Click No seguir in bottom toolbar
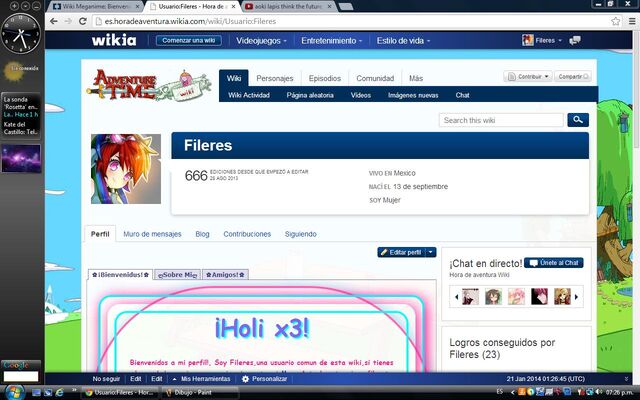The width and height of the screenshot is (640, 400). point(106,379)
